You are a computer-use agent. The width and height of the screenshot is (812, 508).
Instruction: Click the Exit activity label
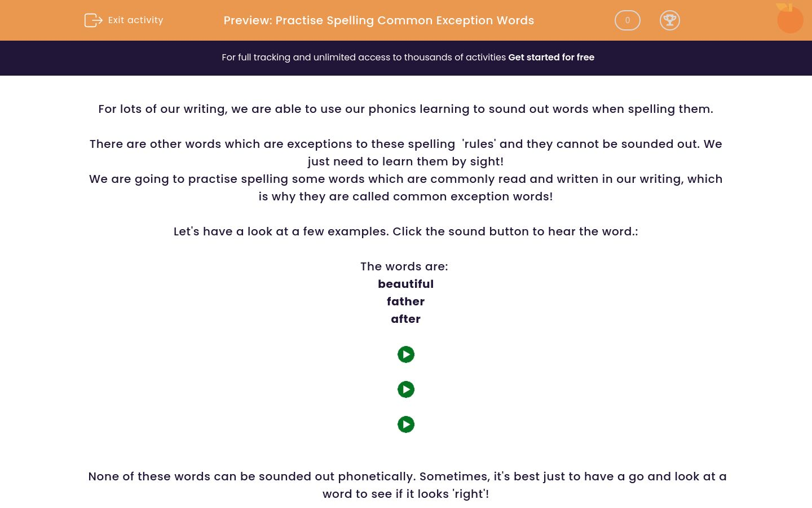pos(135,20)
